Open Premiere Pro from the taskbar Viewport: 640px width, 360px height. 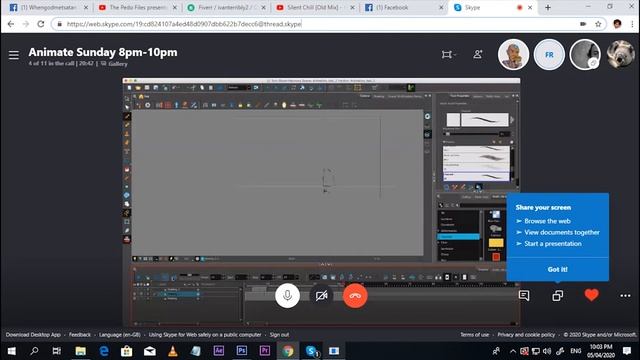[264, 351]
